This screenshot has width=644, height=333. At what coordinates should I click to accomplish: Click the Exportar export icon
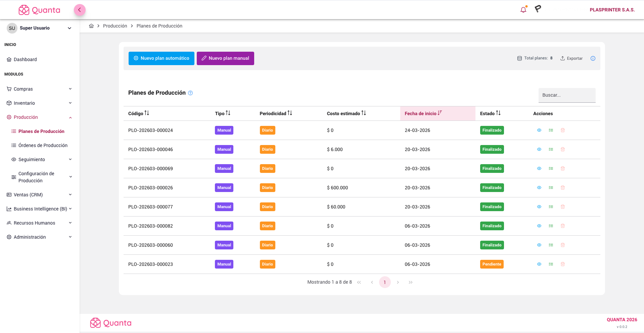coord(562,58)
